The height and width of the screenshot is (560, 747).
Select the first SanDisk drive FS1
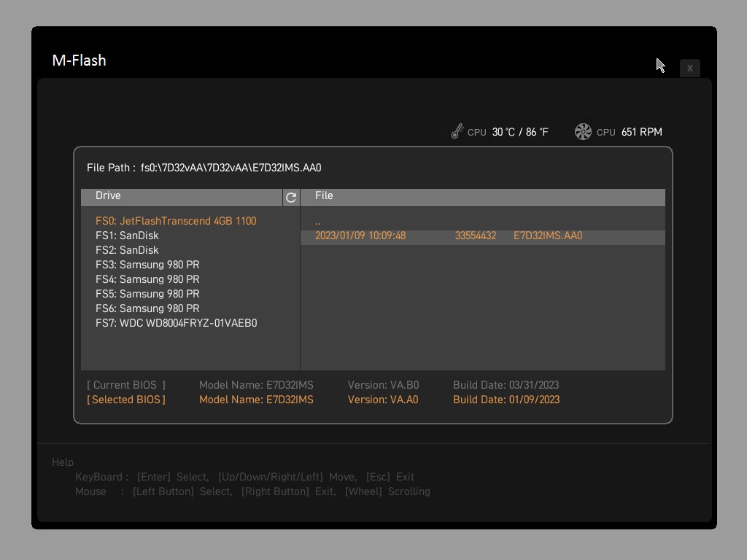(x=127, y=236)
